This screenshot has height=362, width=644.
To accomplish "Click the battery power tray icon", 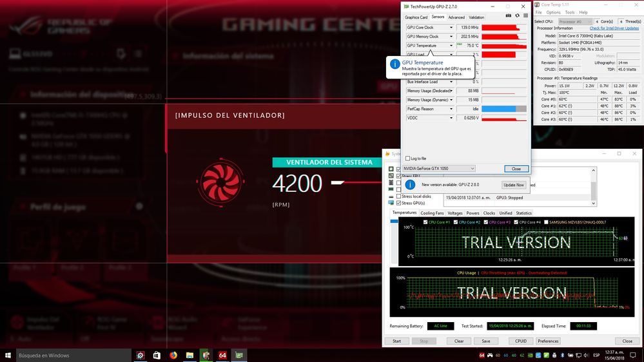I will 571,355.
